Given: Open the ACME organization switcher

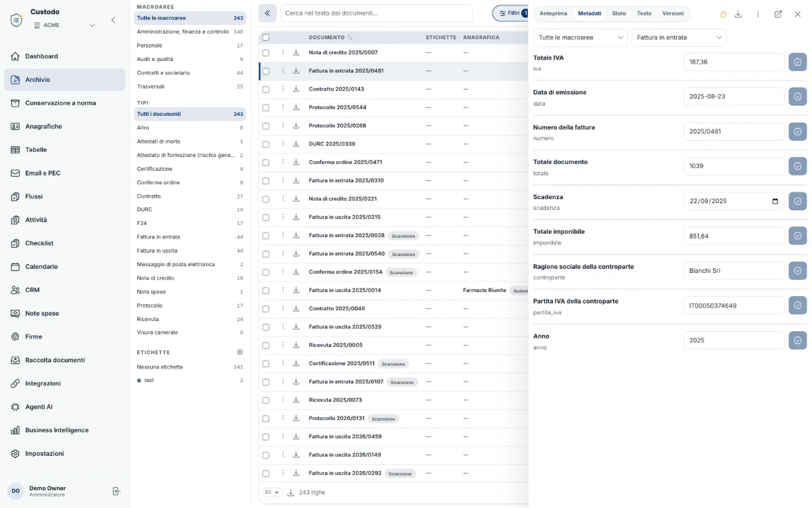Looking at the screenshot, I should click(x=64, y=25).
